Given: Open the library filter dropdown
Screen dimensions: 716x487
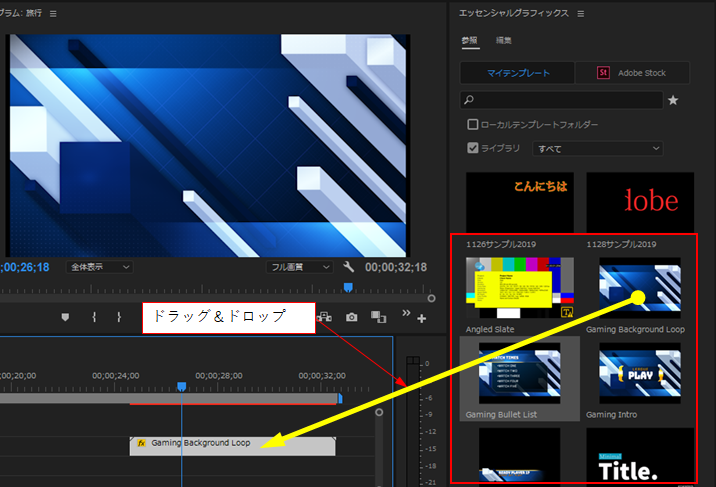Looking at the screenshot, I should (x=598, y=148).
